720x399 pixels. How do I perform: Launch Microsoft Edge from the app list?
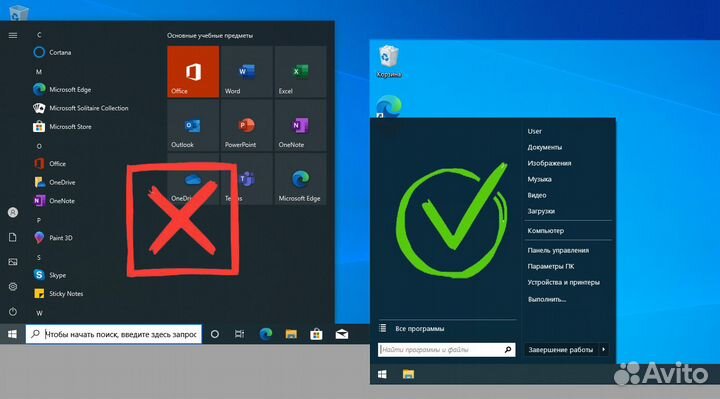62,90
